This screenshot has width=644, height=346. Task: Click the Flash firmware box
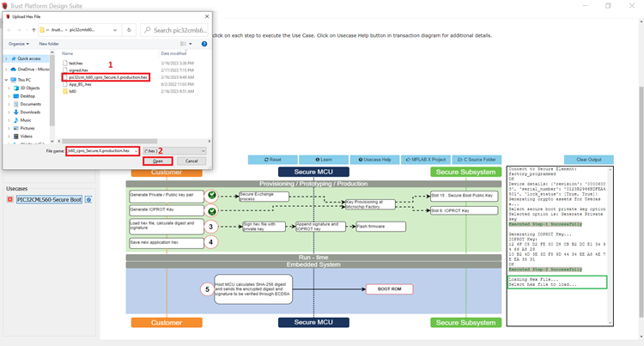[x=380, y=227]
